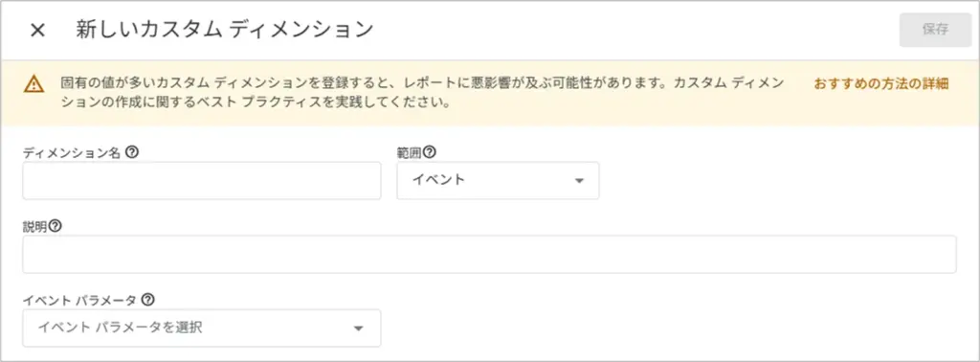Image resolution: width=980 pixels, height=362 pixels.
Task: Click the 新しいカスタム ディメンション title
Action: click(224, 30)
